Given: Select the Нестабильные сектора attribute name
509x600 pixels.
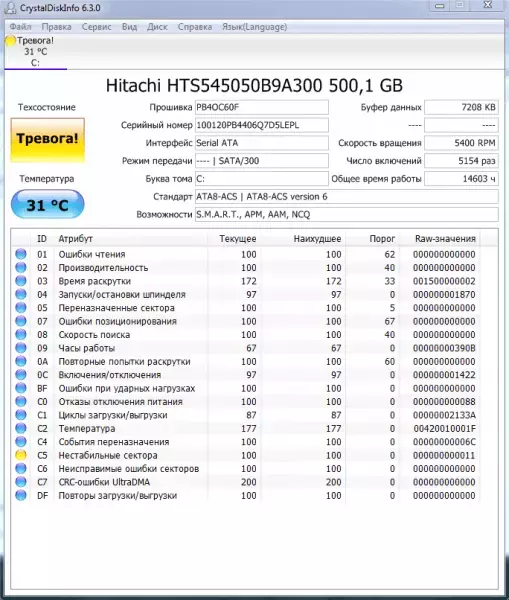Looking at the screenshot, I should 108,455.
